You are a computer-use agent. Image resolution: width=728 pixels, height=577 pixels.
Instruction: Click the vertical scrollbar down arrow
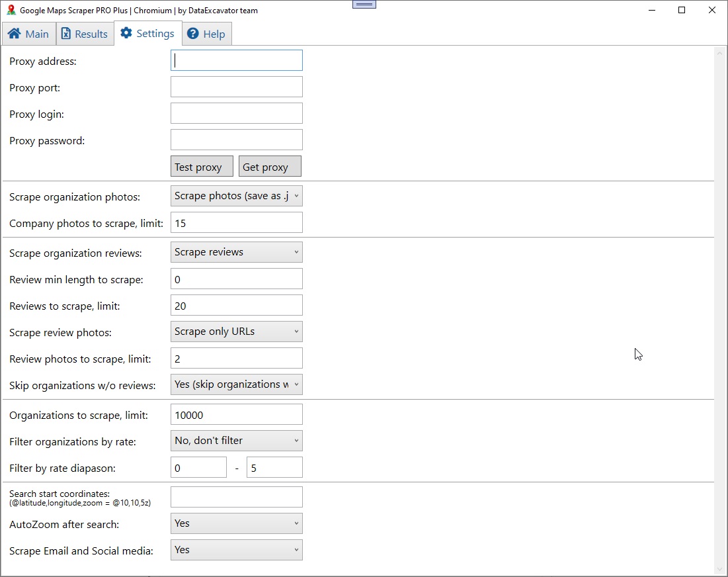[x=720, y=569]
